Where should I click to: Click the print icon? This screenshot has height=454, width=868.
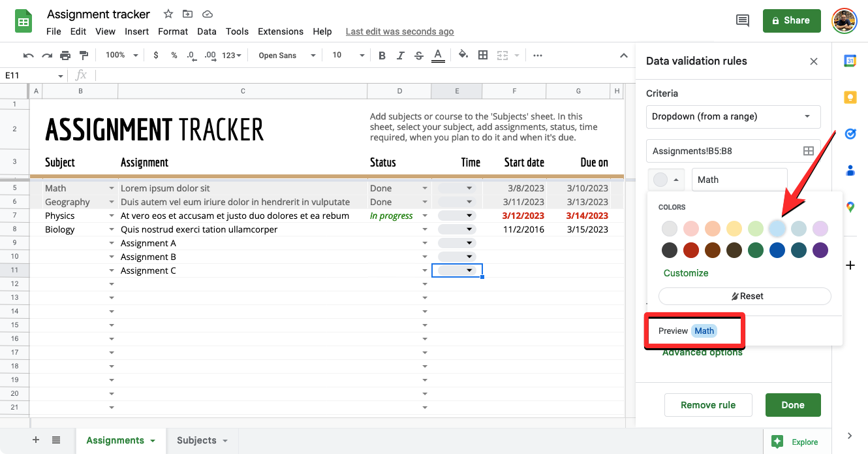tap(65, 56)
